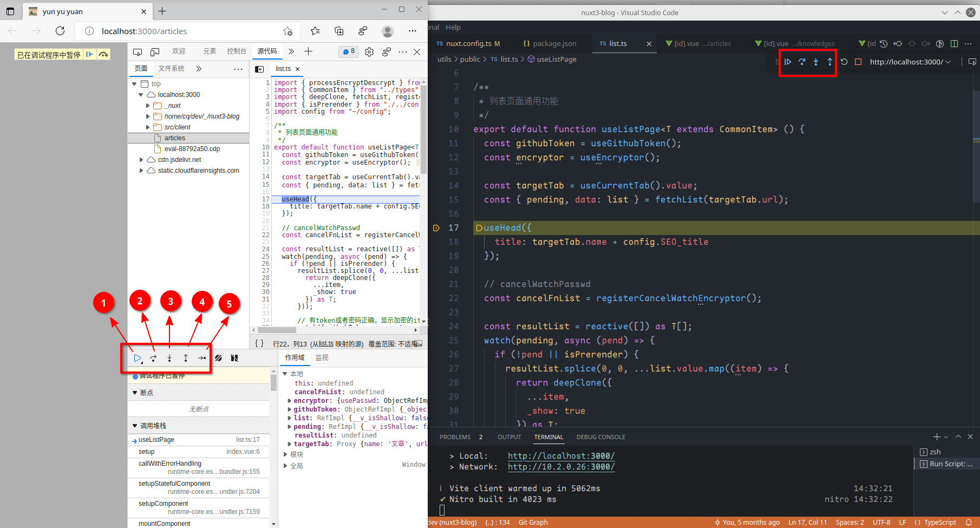The height and width of the screenshot is (528, 980).
Task: Click DevTools step over next function call
Action: (153, 358)
